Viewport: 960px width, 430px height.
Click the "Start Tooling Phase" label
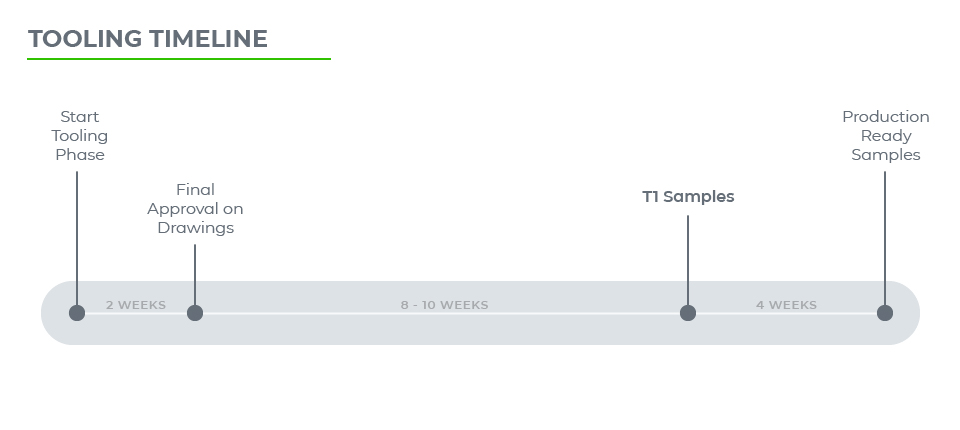click(x=80, y=136)
